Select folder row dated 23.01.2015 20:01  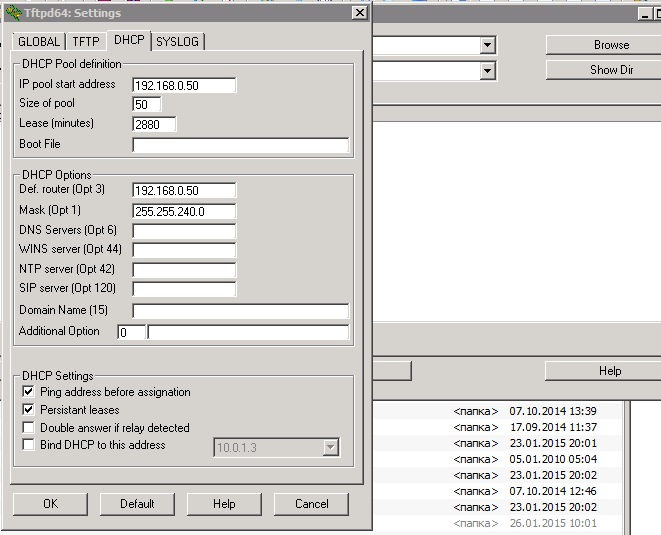click(x=497, y=443)
